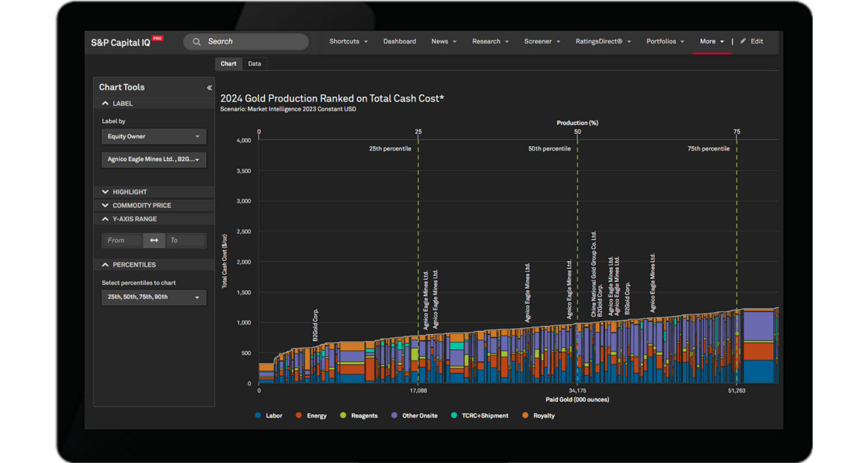Open the Shortcuts menu
This screenshot has height=463, width=868.
[349, 41]
